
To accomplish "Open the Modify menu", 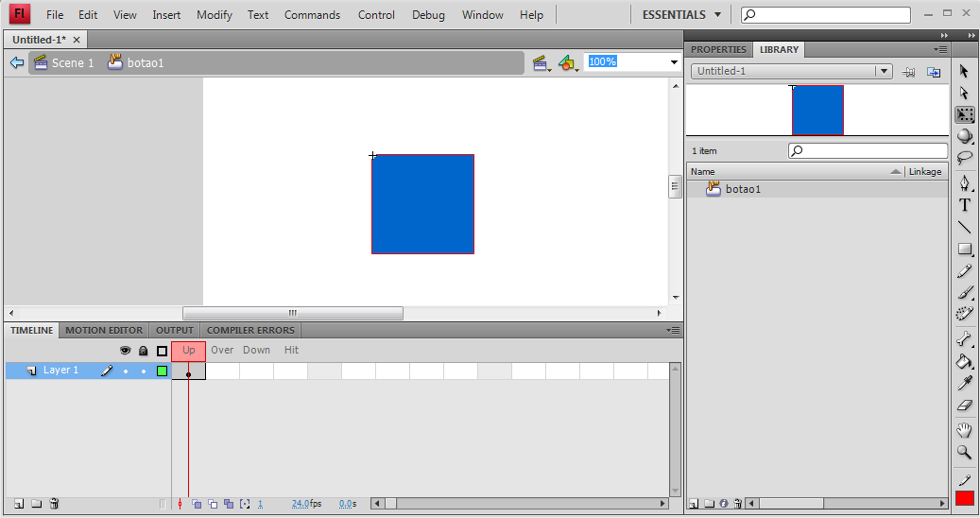I will 214,15.
